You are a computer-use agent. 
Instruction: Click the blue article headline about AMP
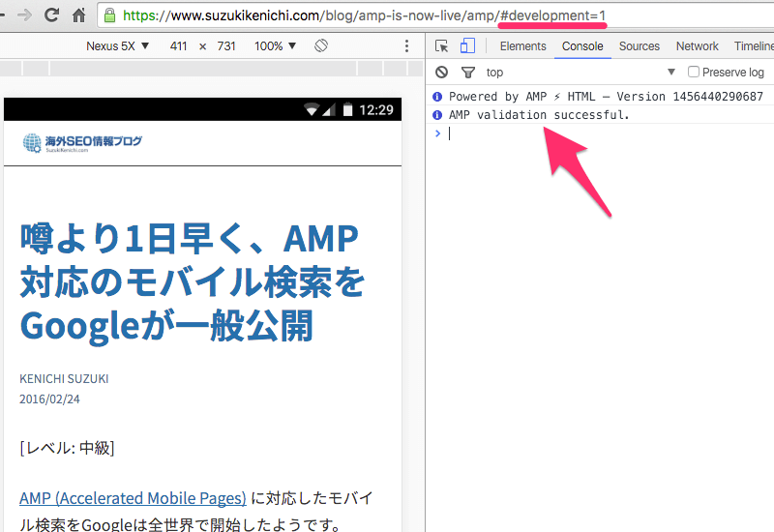coord(193,282)
